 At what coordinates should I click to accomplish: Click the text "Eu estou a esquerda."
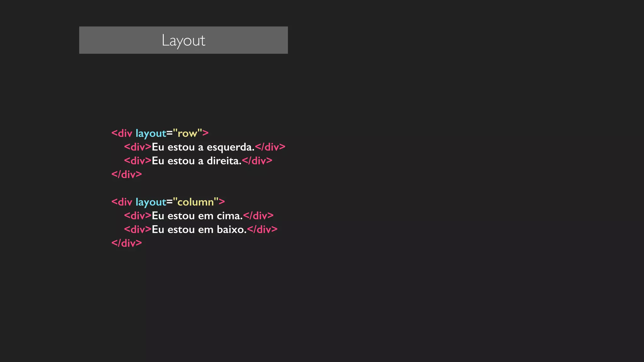pos(203,147)
